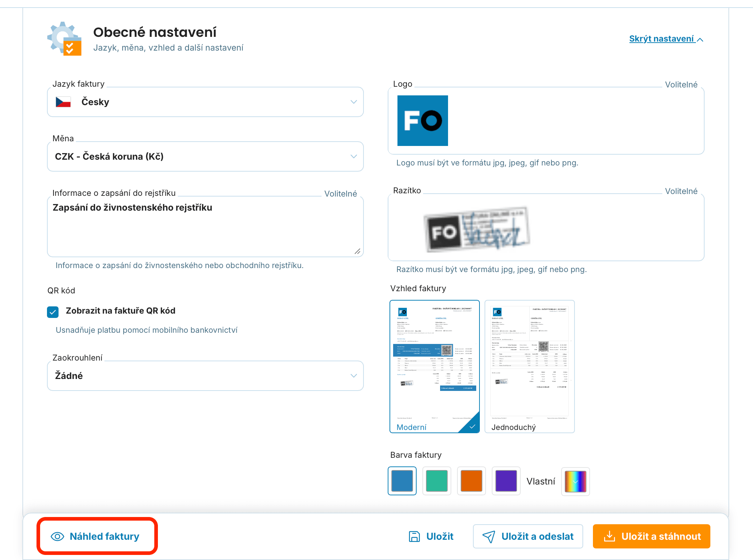This screenshot has height=560, width=753.
Task: Click the floppy disk icon beside Uložit
Action: click(414, 537)
